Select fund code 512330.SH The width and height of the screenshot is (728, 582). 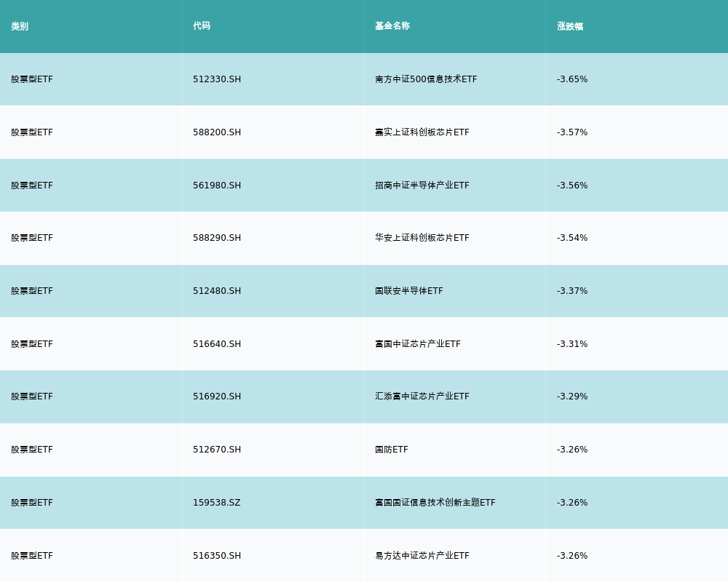(217, 79)
